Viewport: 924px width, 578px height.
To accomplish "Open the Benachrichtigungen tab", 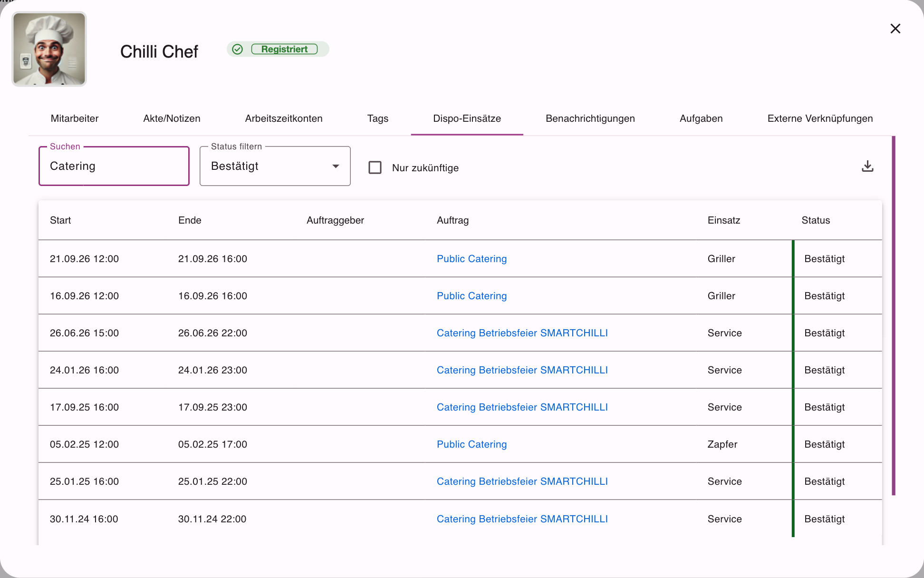I will tap(590, 118).
